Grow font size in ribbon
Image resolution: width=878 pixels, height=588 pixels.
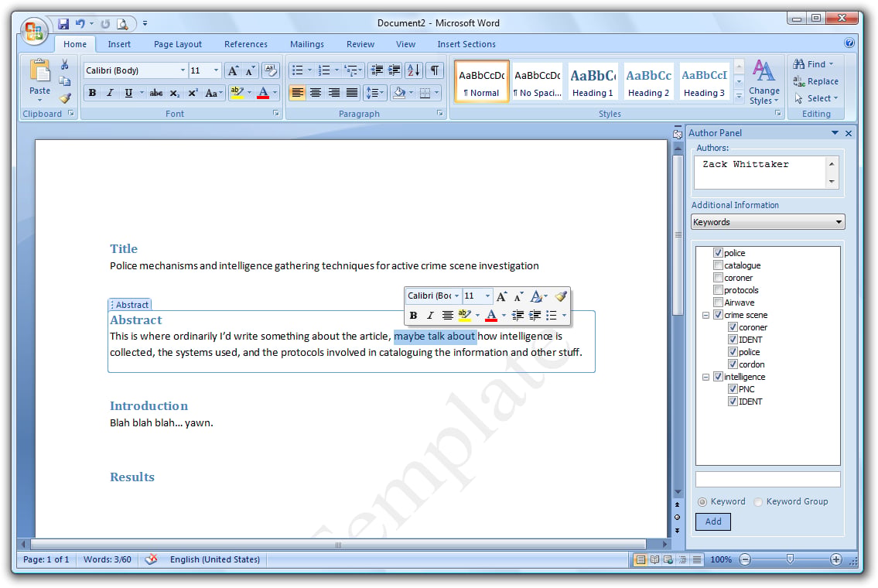pyautogui.click(x=233, y=70)
